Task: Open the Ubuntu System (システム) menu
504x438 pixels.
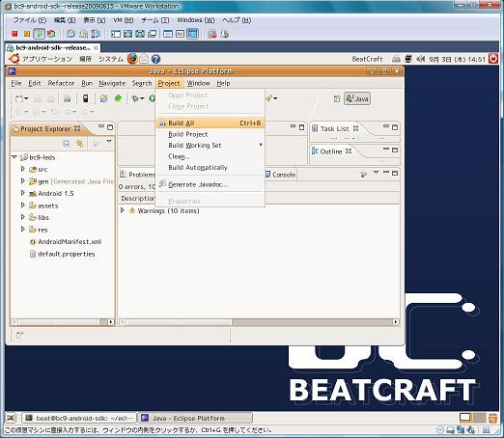Action: point(111,59)
